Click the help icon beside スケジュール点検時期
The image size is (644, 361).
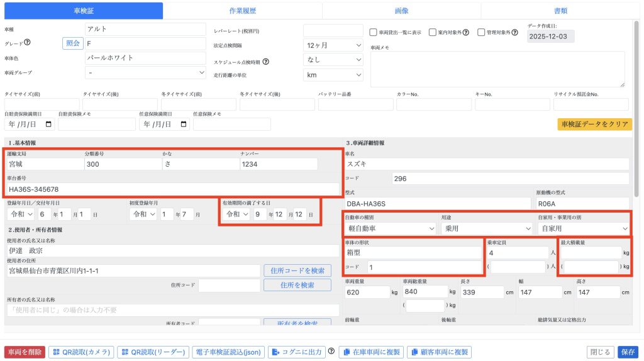pyautogui.click(x=266, y=62)
